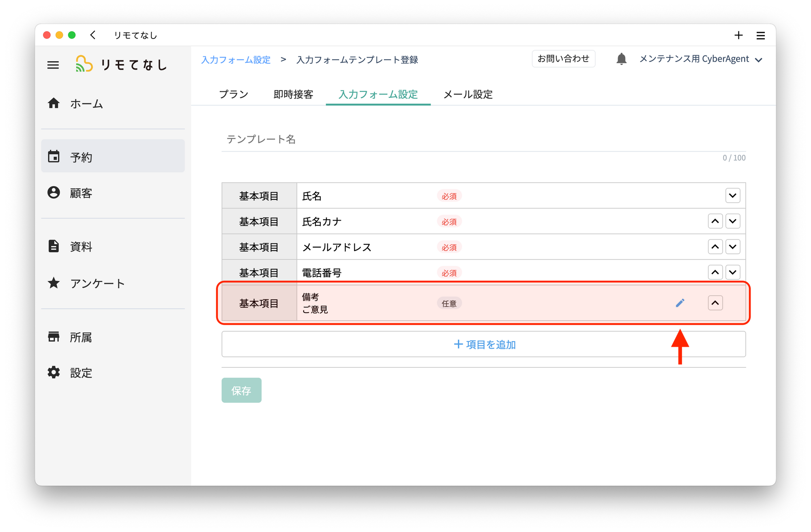Move the 氏名 row down
811x532 pixels.
[x=732, y=195]
